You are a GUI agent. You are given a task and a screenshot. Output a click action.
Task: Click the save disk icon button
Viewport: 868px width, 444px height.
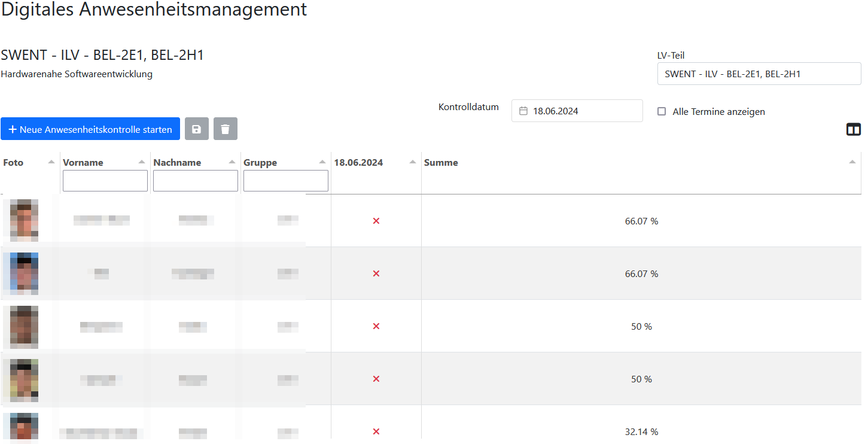click(196, 129)
